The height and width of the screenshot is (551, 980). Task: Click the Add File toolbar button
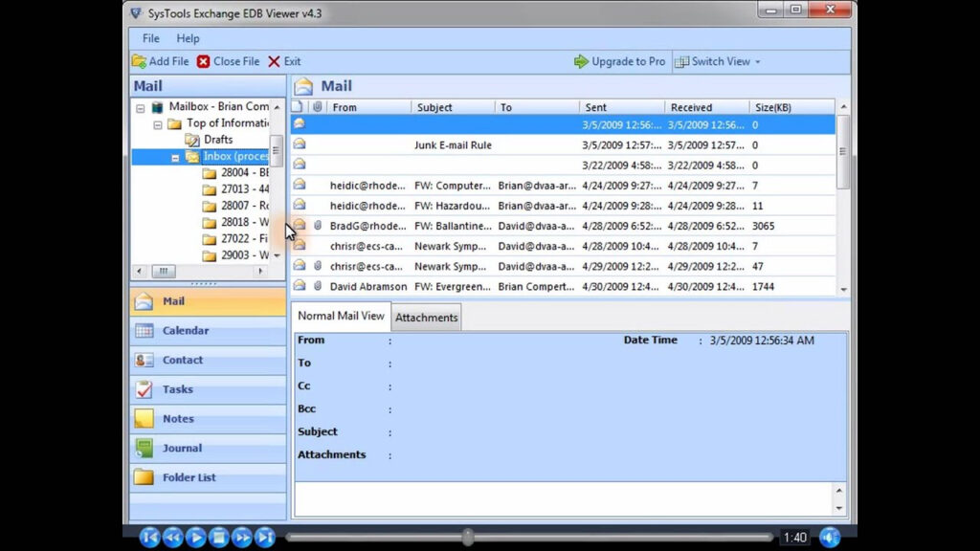click(x=161, y=61)
